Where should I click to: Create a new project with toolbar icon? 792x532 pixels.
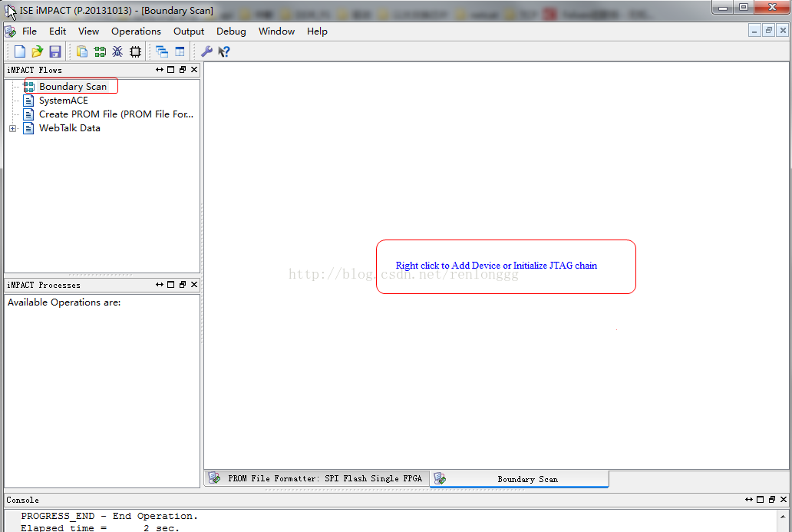tap(20, 51)
